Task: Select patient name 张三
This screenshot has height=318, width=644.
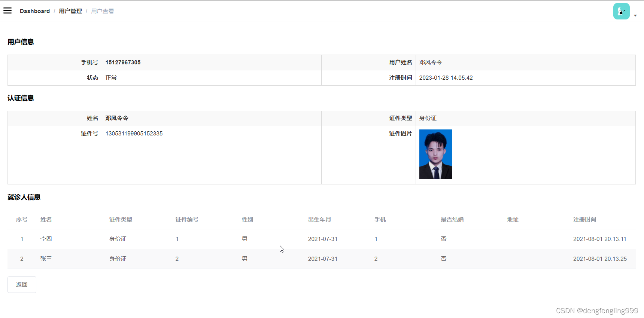Action: [x=46, y=259]
